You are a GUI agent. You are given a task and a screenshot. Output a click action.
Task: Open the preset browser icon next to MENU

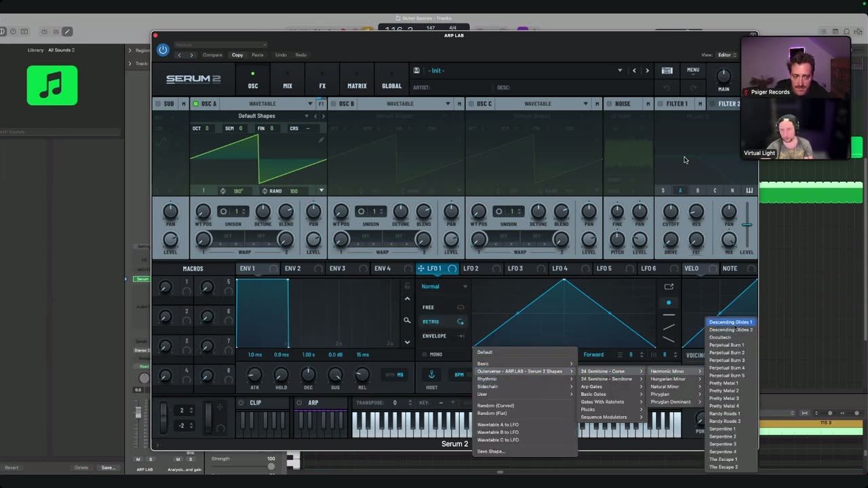click(667, 70)
